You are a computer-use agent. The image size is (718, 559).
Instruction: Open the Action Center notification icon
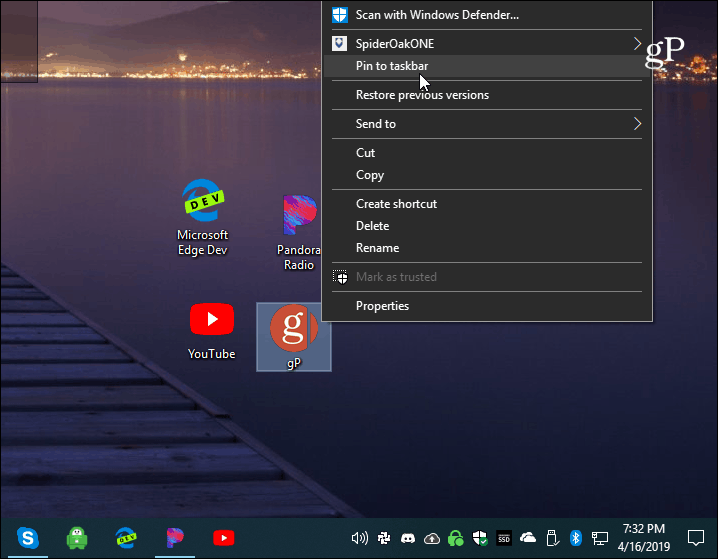696,538
